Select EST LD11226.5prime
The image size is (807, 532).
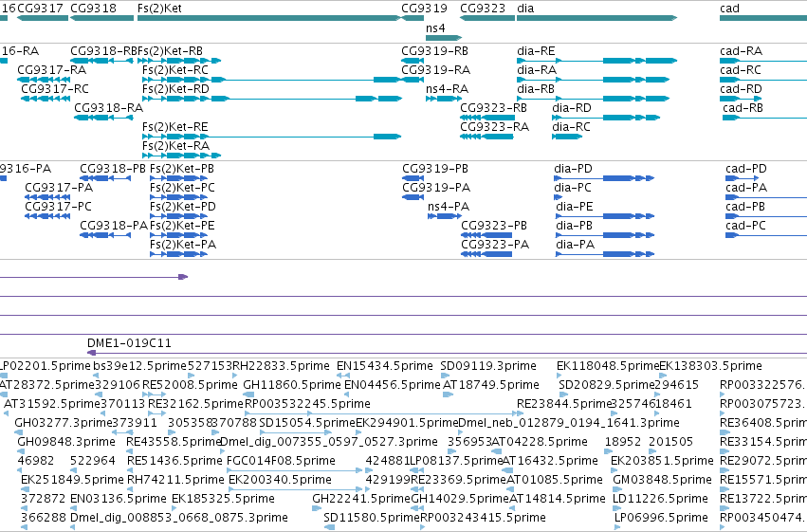coord(660,499)
